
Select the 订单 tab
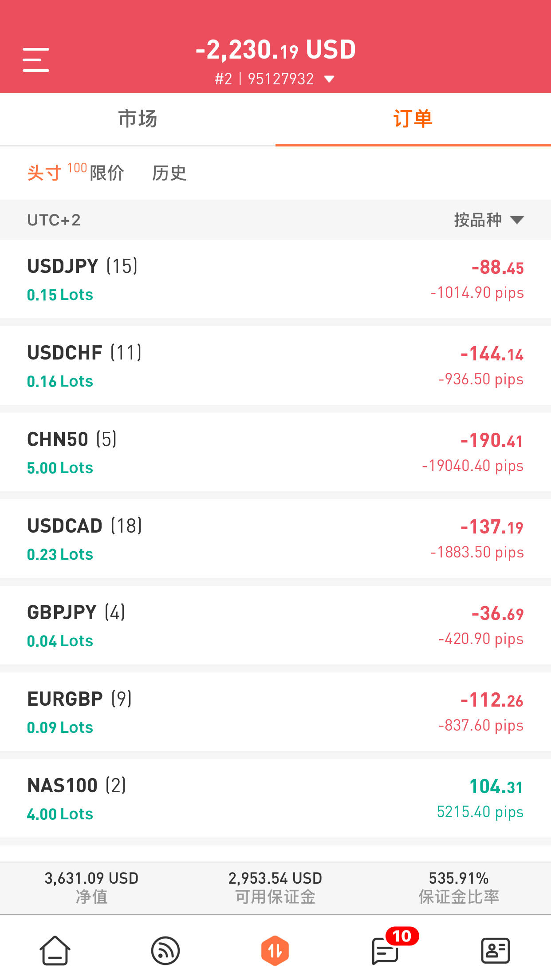(413, 119)
